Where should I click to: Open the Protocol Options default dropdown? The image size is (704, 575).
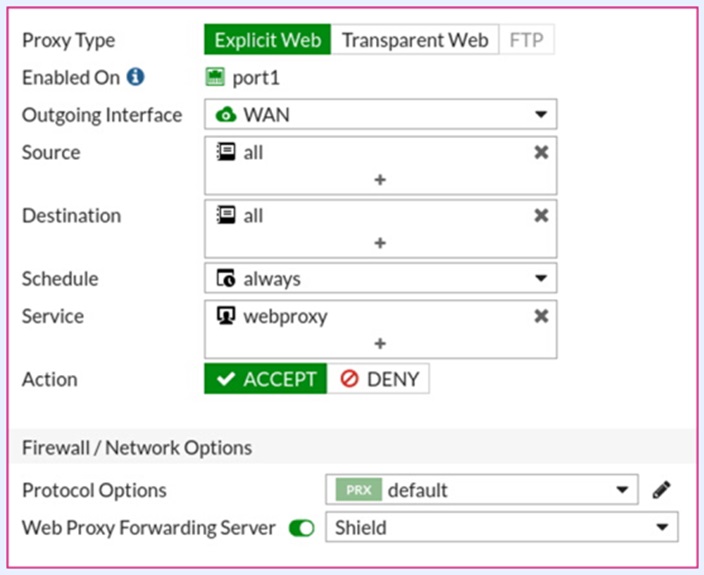pyautogui.click(x=481, y=490)
